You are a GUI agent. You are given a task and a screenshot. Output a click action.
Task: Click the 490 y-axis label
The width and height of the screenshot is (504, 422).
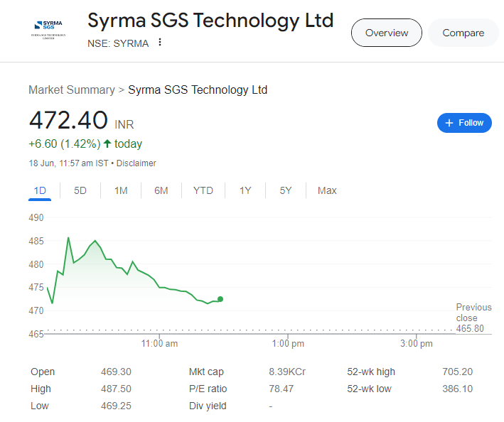[36, 217]
